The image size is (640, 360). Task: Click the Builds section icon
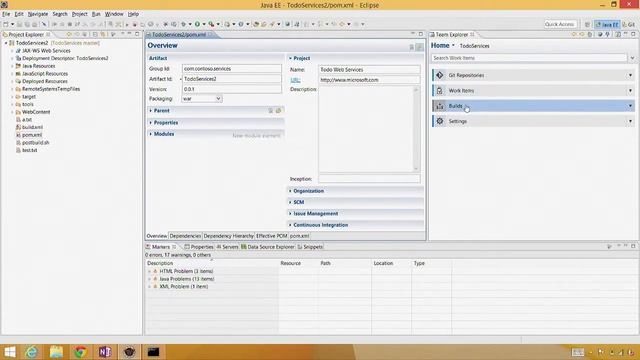pos(440,106)
